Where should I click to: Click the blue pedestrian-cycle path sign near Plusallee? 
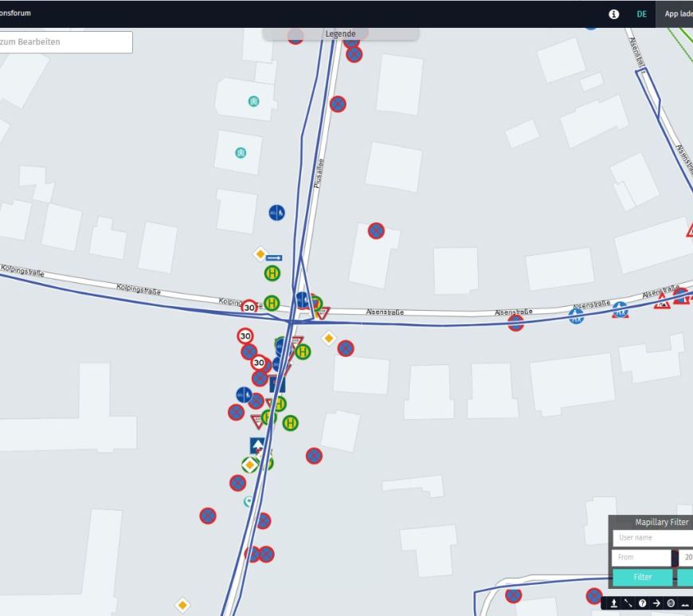[276, 213]
